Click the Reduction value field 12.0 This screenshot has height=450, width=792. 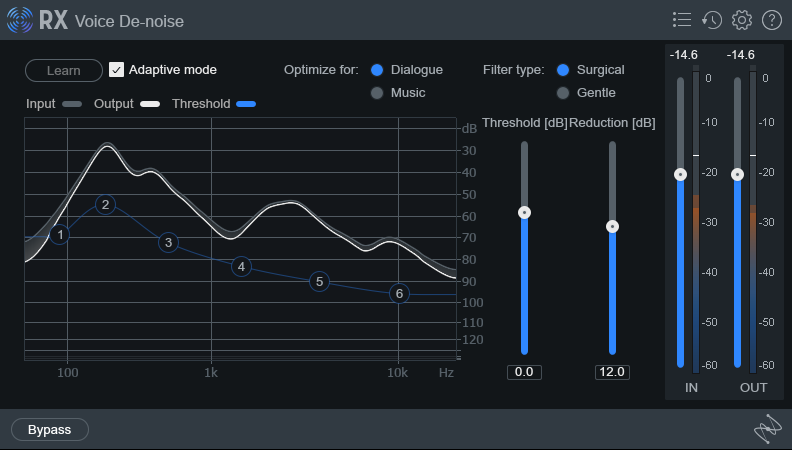click(x=612, y=372)
